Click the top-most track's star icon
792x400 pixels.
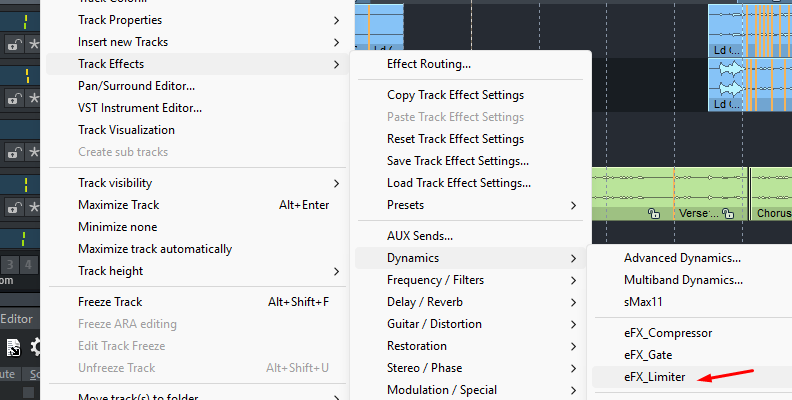pos(33,45)
